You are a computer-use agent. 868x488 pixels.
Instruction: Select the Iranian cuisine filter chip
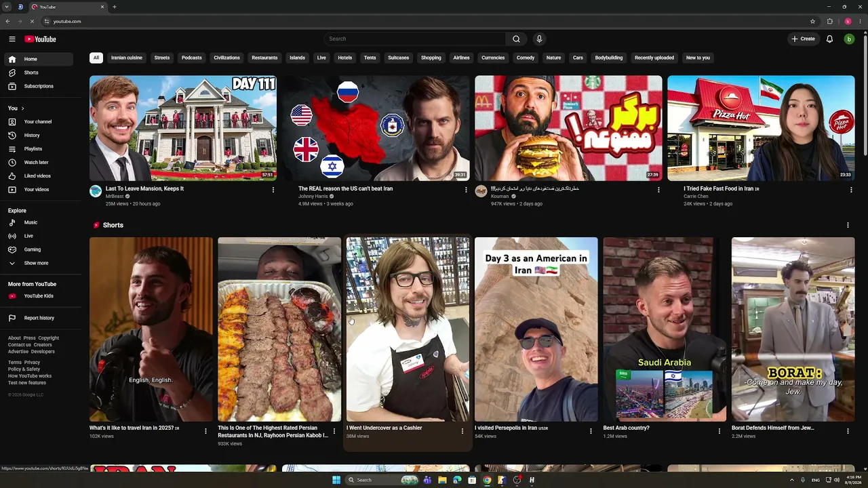coord(127,58)
